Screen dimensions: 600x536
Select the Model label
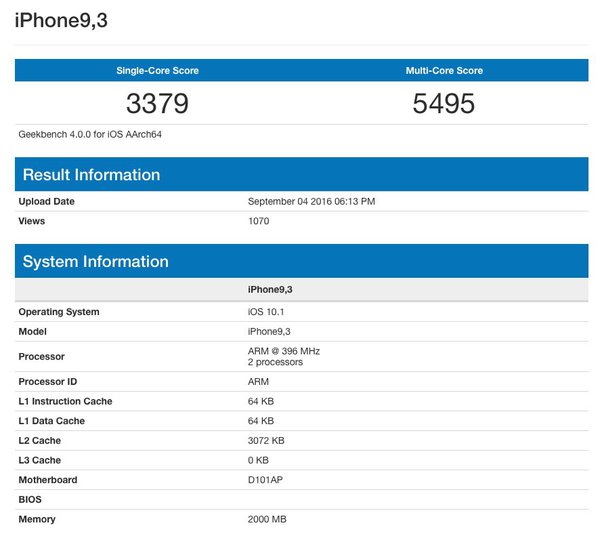point(33,331)
